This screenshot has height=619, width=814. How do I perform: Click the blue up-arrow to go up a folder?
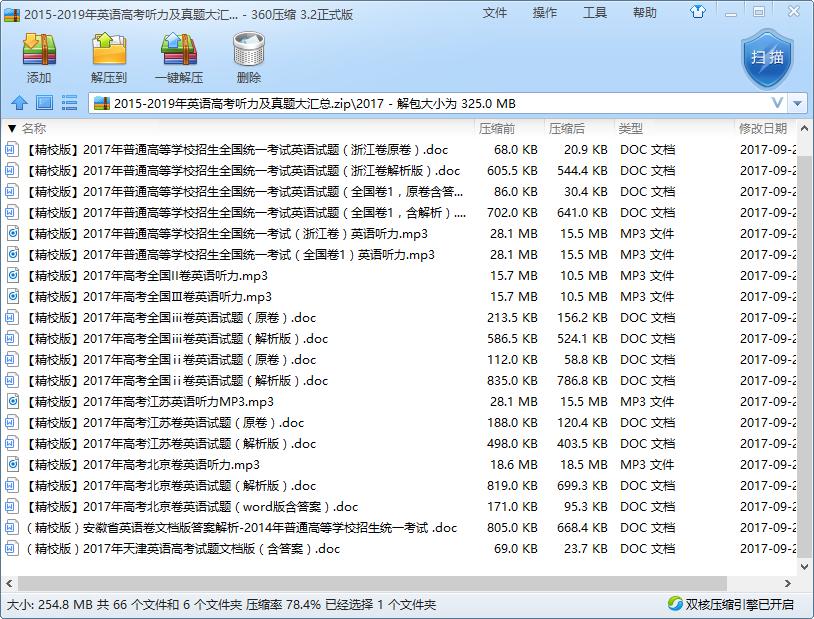coord(21,102)
